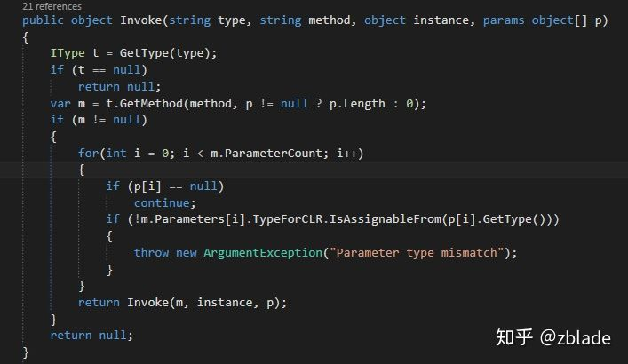628x364 pixels.
Task: Click the "Parameter type mismatch" string literal
Action: 417,253
